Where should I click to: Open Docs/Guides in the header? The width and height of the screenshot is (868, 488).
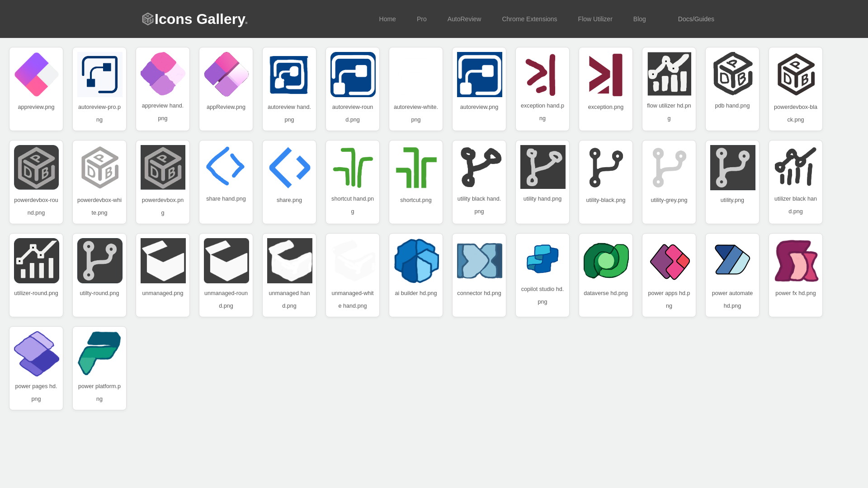(696, 19)
